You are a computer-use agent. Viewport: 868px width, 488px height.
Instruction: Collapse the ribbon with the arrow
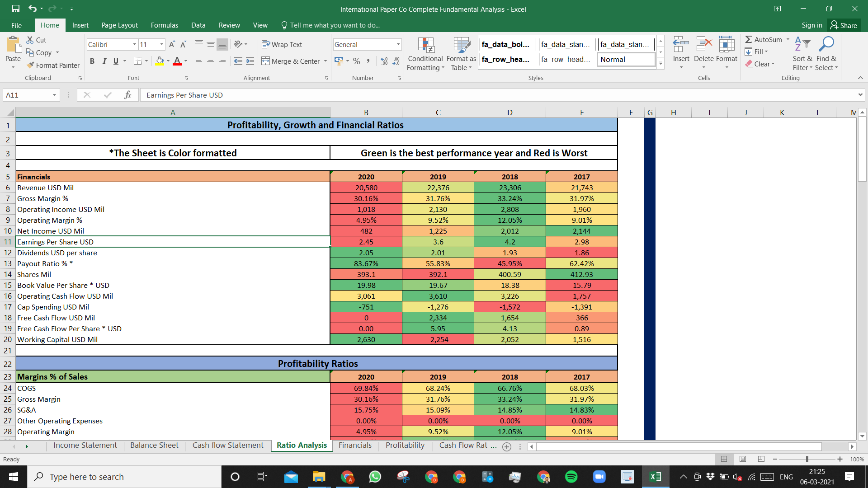860,78
